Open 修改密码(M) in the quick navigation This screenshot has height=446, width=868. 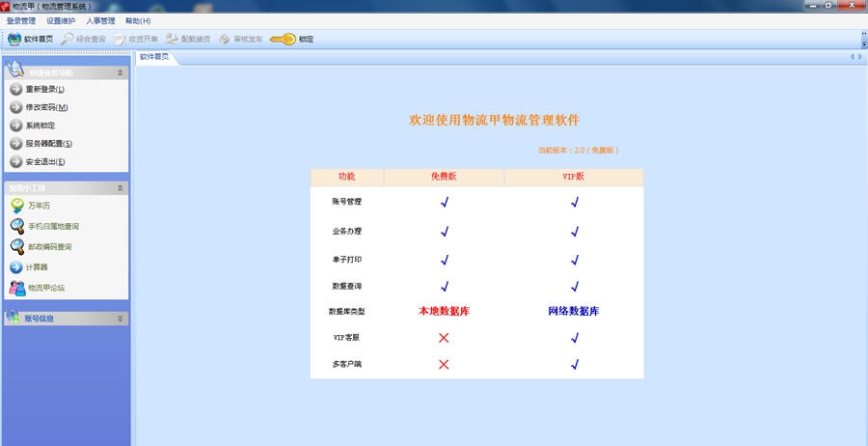[39, 107]
